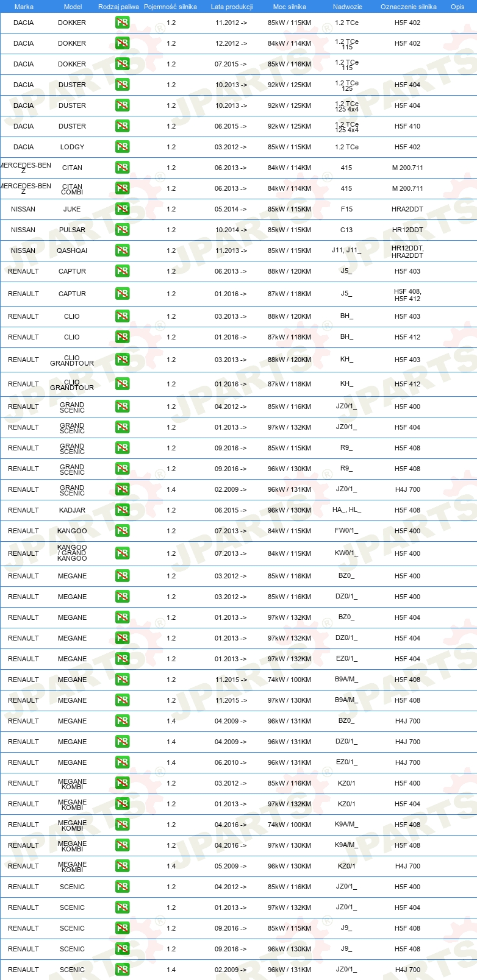This screenshot has width=477, height=980.
Task: Click the QASHQAI model cell
Action: point(72,251)
